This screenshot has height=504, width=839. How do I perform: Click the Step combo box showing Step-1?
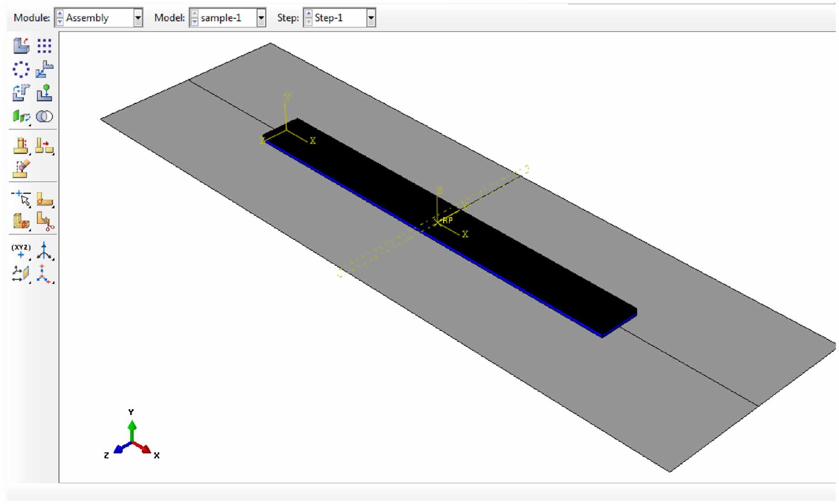pos(339,18)
